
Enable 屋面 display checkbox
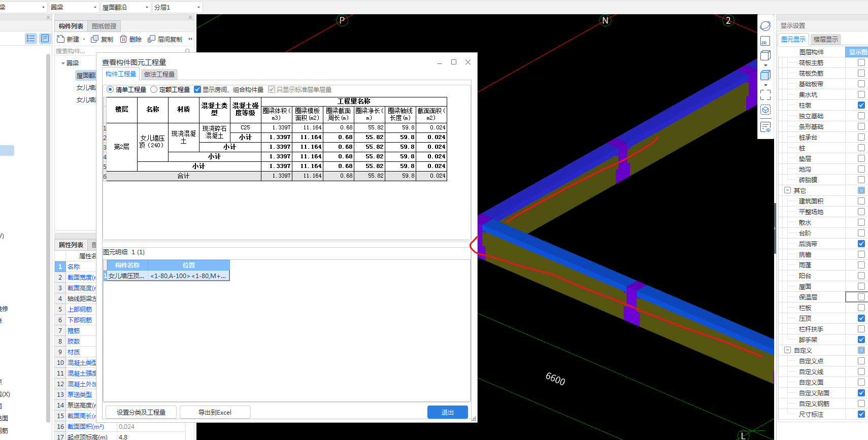pos(861,286)
